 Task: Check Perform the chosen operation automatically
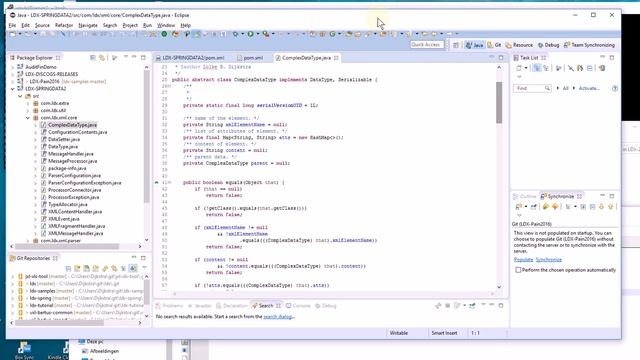click(518, 270)
